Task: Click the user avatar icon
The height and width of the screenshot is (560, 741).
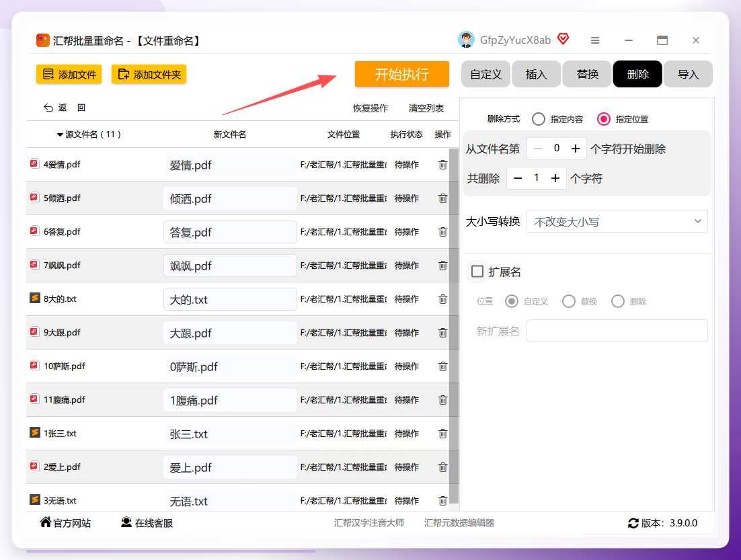Action: pyautogui.click(x=466, y=40)
